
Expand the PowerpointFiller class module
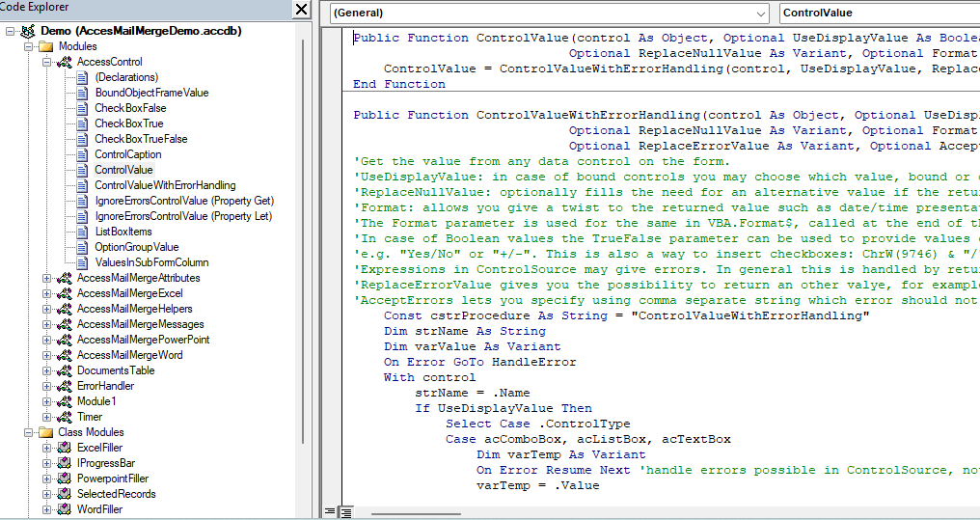[x=47, y=479]
